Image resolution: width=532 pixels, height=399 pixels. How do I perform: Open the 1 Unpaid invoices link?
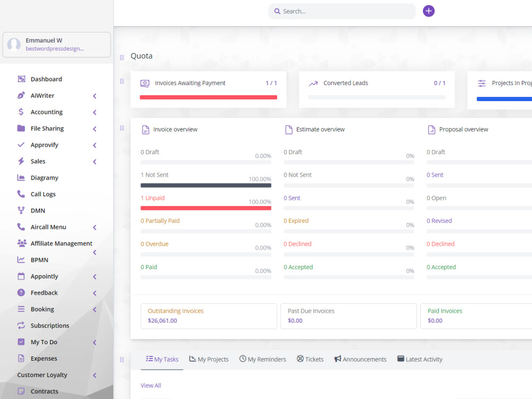pos(153,198)
